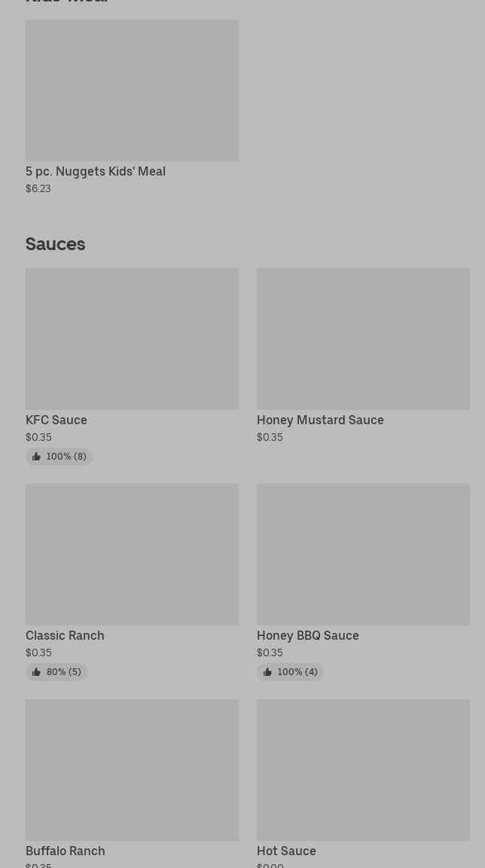Viewport: 485px width, 868px height.
Task: Open Honey BBQ Sauce by its name
Action: 307,636
